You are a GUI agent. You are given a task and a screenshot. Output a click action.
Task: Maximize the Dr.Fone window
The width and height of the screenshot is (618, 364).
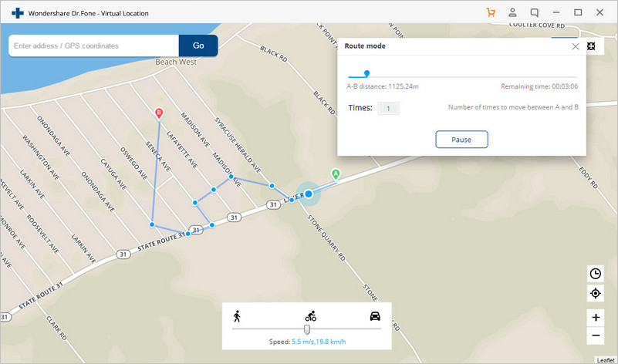tap(578, 12)
